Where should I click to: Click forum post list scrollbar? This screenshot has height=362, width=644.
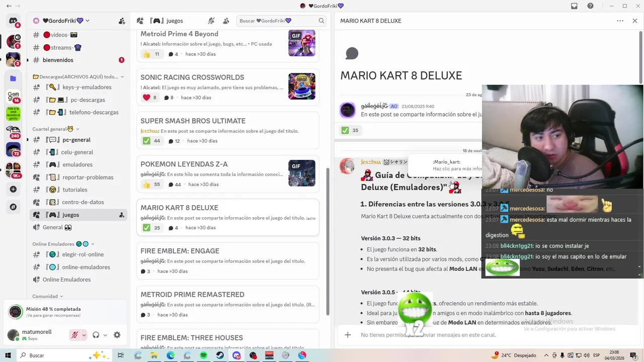pyautogui.click(x=329, y=242)
